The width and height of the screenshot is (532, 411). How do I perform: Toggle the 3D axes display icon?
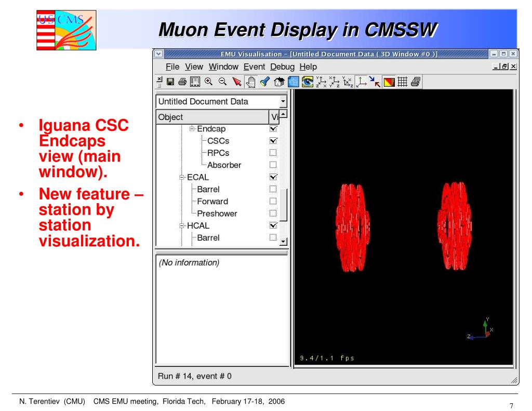tap(362, 82)
